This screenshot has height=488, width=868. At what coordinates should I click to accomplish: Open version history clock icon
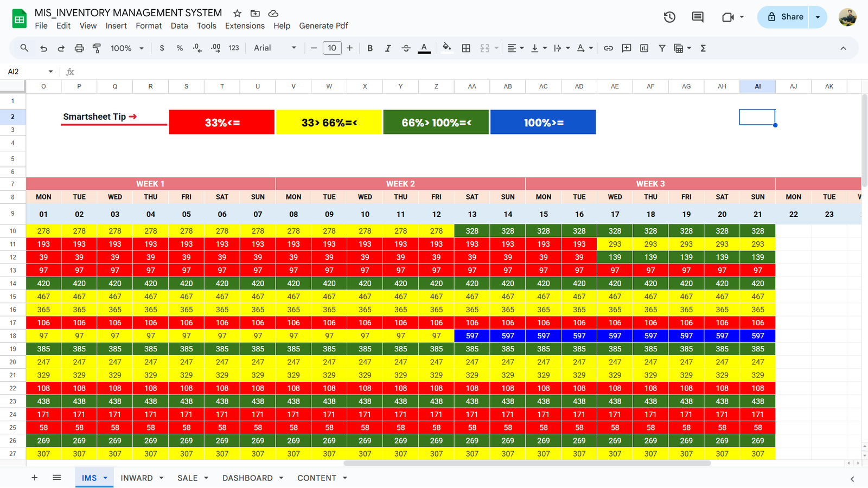pos(669,17)
